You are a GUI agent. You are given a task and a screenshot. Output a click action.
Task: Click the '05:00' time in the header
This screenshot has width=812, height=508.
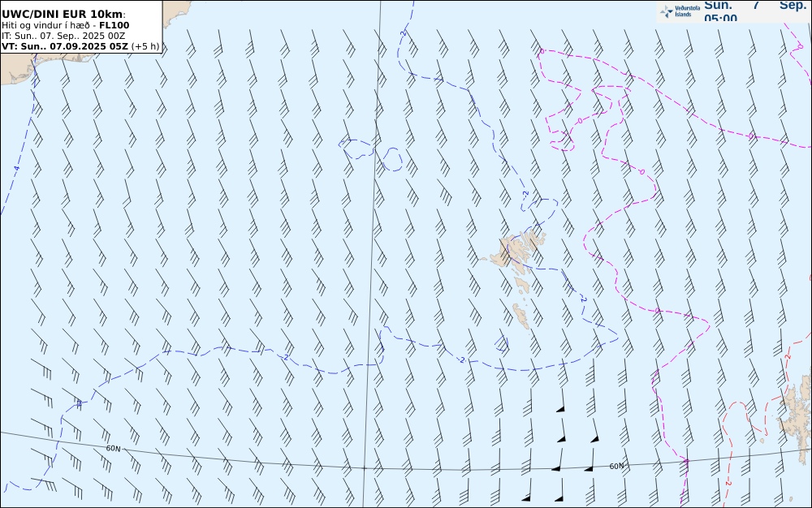click(x=720, y=18)
